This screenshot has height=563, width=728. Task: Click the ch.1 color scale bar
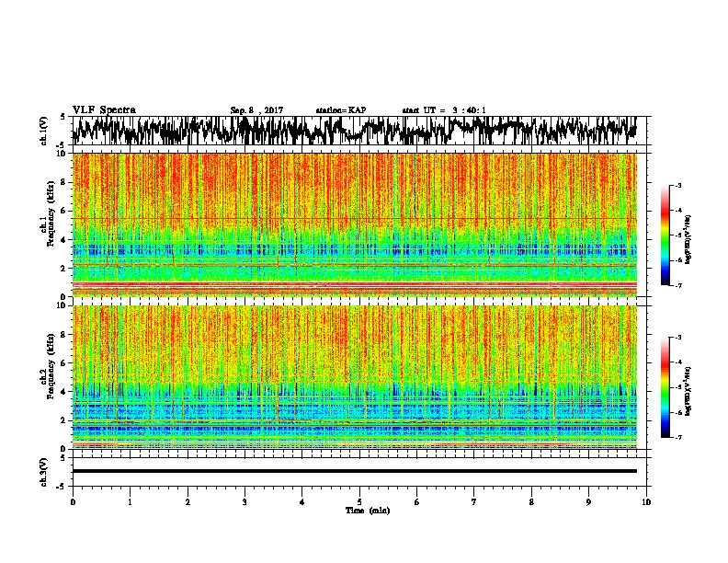pyautogui.click(x=665, y=236)
